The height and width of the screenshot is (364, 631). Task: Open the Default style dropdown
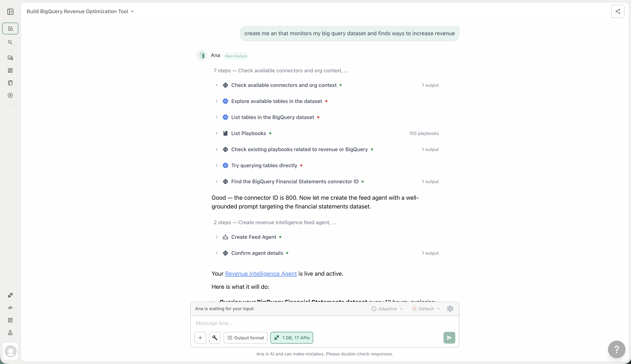pos(425,309)
